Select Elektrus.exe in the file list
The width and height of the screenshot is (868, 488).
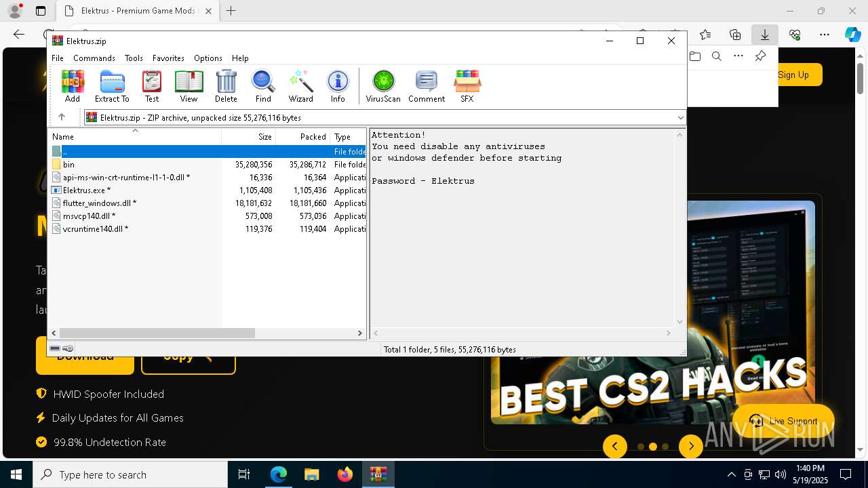207,190
